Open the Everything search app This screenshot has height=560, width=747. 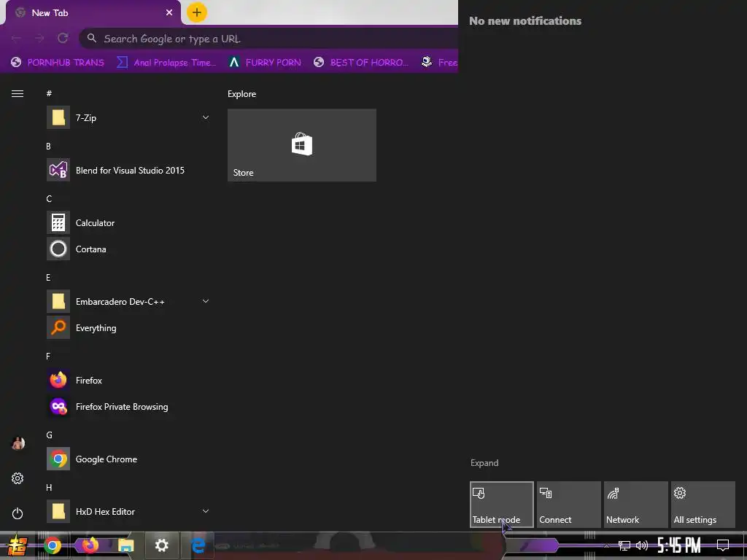128,327
